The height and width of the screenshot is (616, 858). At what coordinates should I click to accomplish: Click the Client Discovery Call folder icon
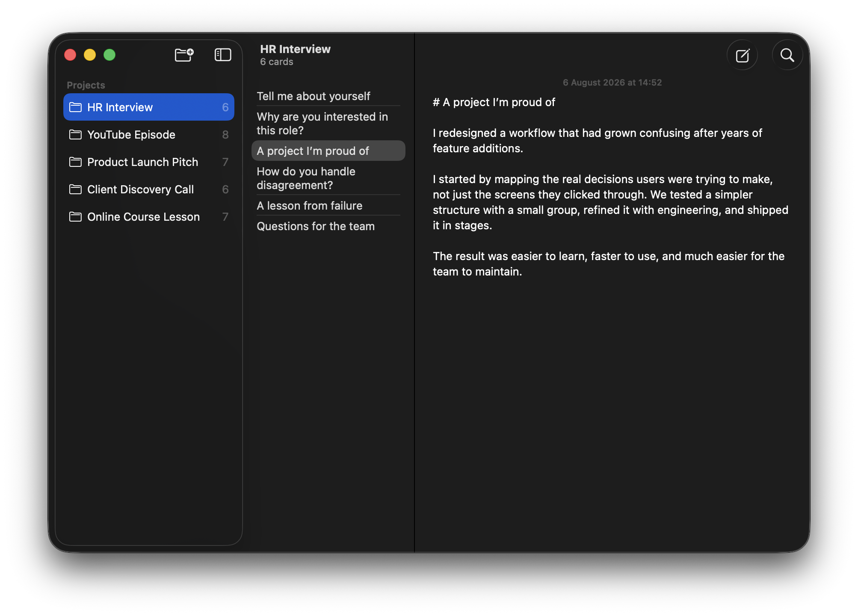pos(76,189)
